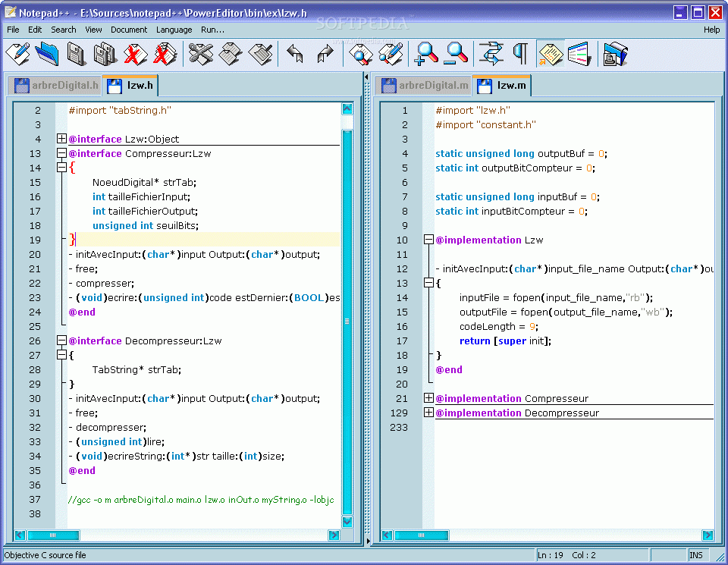728x565 pixels.
Task: Click right pane horizontal scroll left arrow
Action: pos(387,535)
